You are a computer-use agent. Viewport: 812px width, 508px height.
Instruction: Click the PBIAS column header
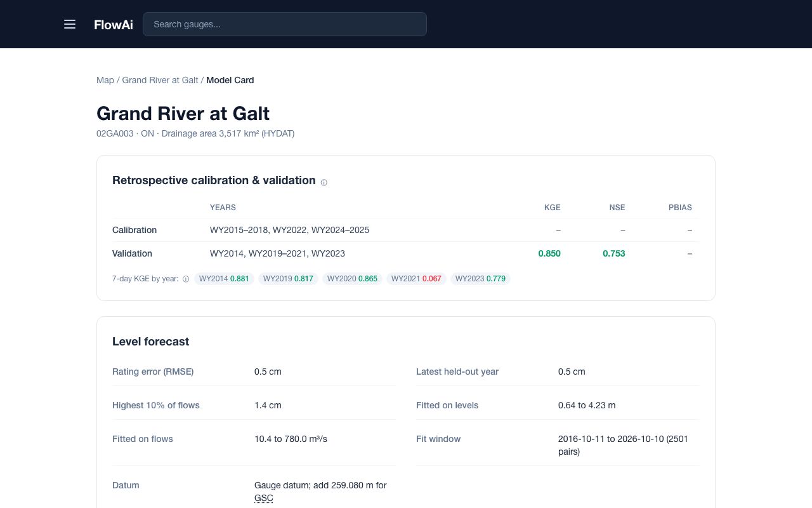point(680,208)
